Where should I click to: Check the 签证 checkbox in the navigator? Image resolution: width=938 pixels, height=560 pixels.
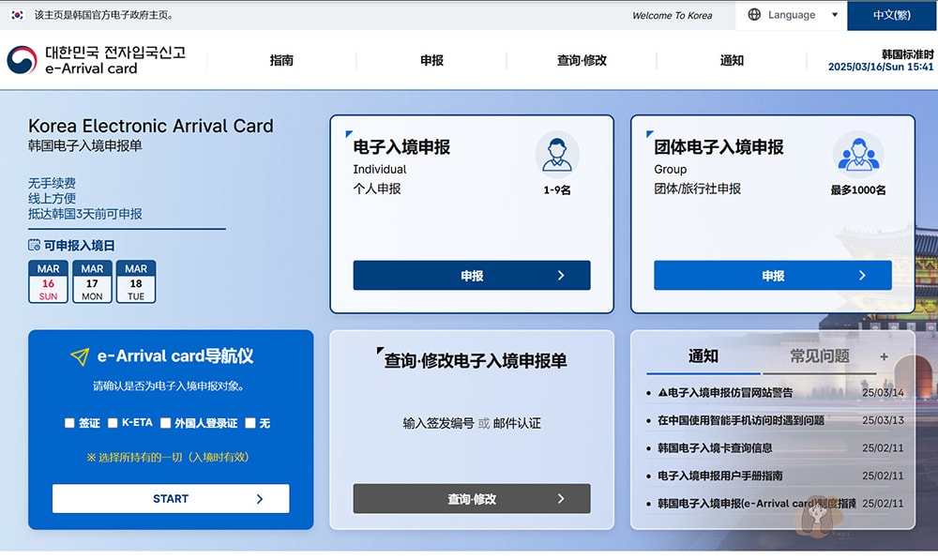[x=69, y=422]
